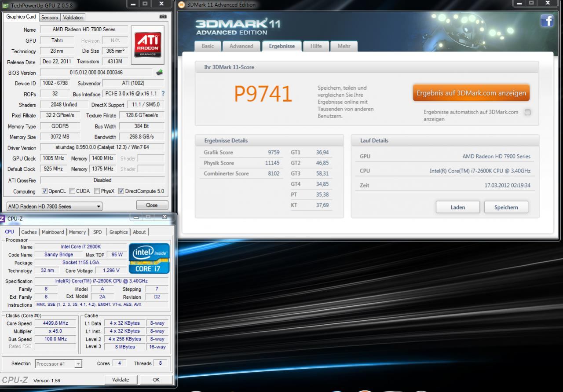This screenshot has height=392, width=563.
Task: Open the Advanced tab in 3DMark
Action: [x=241, y=46]
